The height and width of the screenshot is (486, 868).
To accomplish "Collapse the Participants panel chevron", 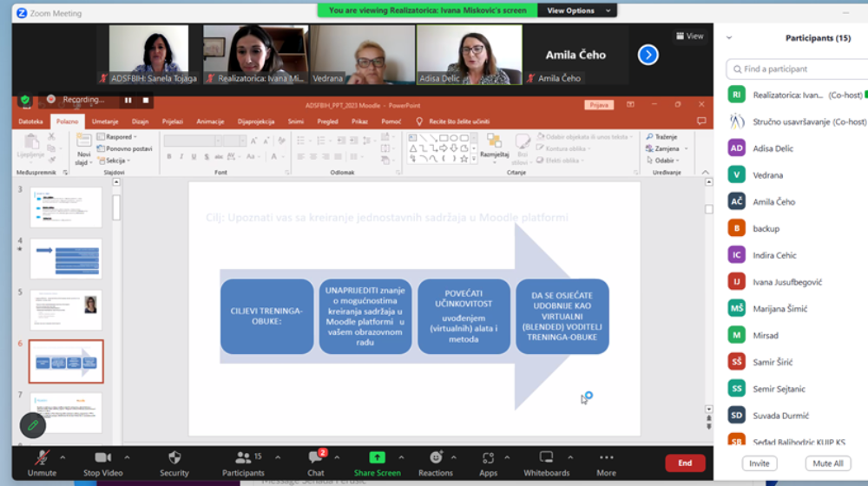I will point(729,38).
